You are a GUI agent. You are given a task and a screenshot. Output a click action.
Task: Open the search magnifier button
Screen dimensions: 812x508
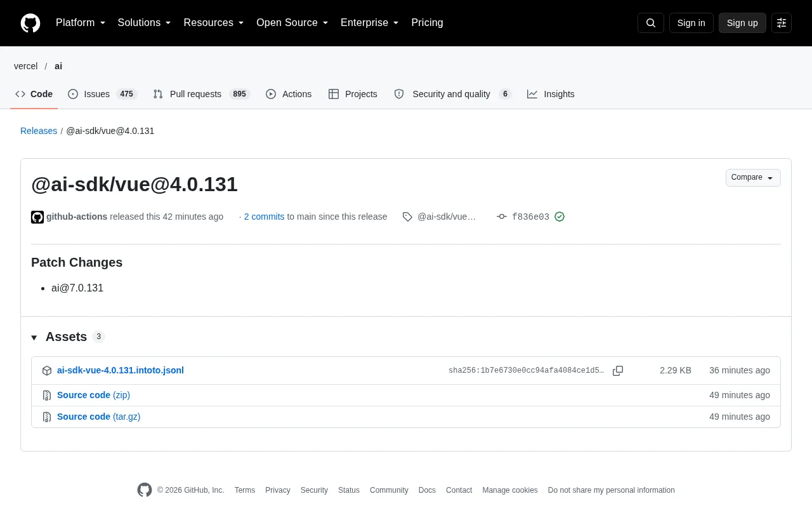coord(651,23)
